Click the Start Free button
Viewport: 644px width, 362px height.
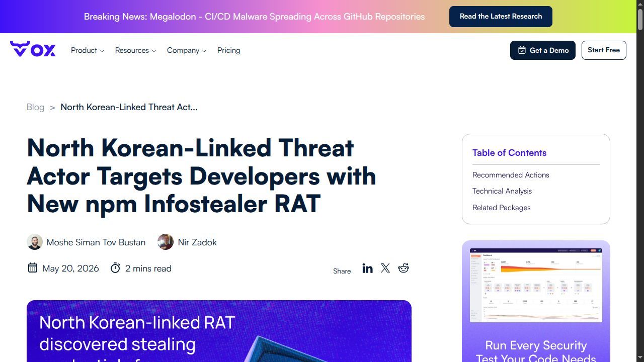point(604,50)
